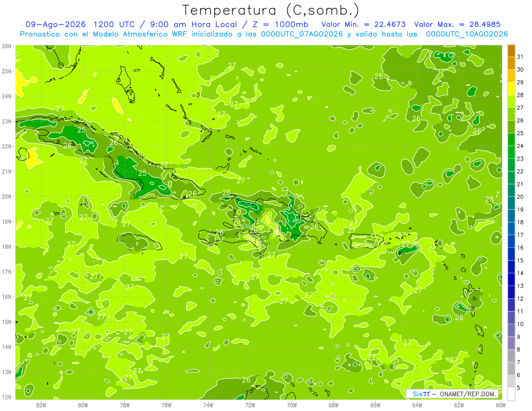The width and height of the screenshot is (532, 411).
Task: Click the "ONAMET/REP.DOM." credit label
Action: 468,394
